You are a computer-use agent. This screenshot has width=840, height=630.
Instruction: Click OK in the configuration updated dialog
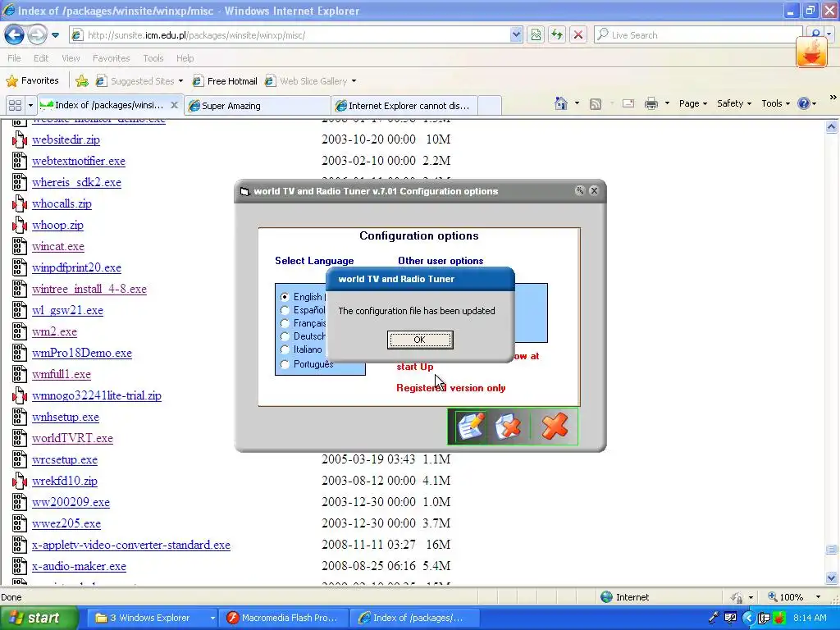pos(420,340)
